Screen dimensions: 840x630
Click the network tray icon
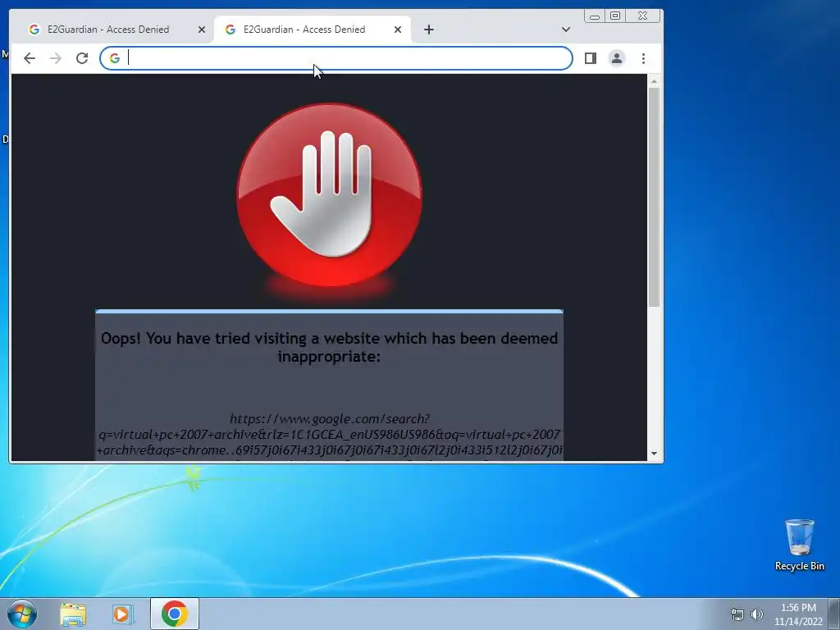(x=737, y=614)
